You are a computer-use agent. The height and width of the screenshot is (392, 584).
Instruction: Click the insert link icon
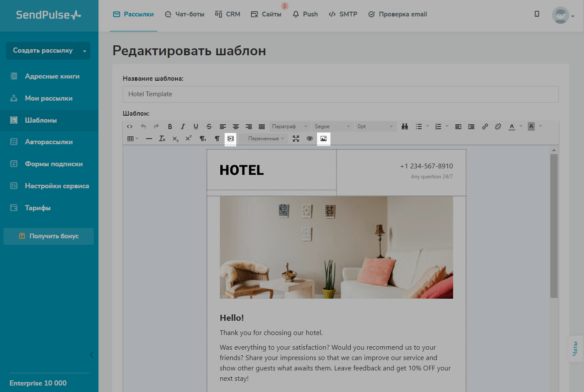click(485, 126)
